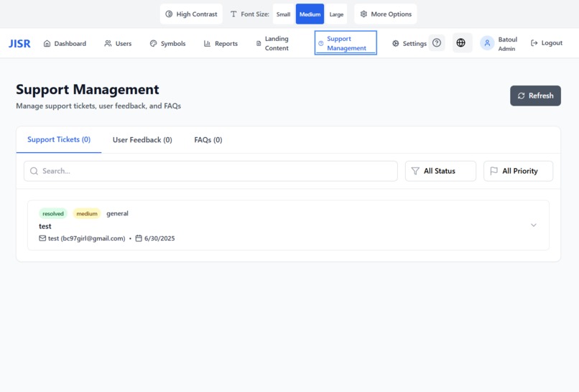Switch to the FAQs tab

pos(208,140)
